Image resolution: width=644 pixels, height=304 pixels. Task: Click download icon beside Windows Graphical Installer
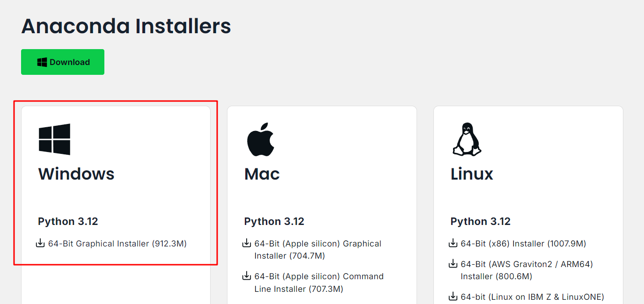pos(40,243)
